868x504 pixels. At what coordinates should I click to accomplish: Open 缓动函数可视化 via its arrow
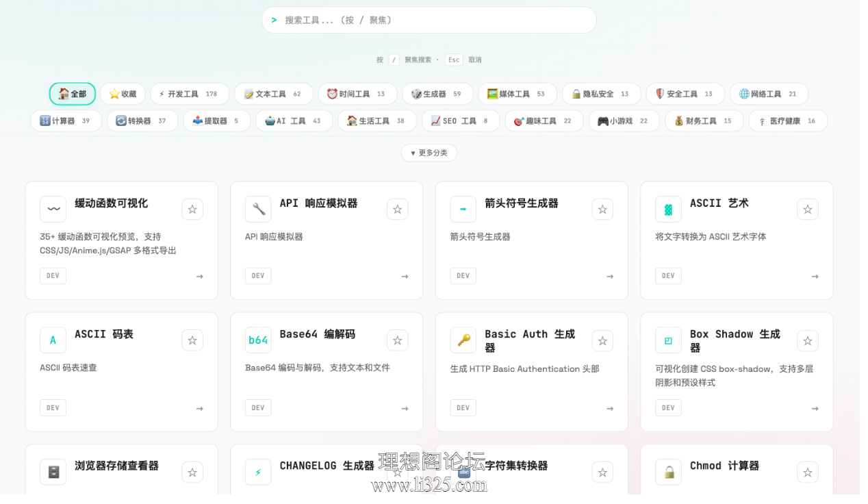(200, 277)
